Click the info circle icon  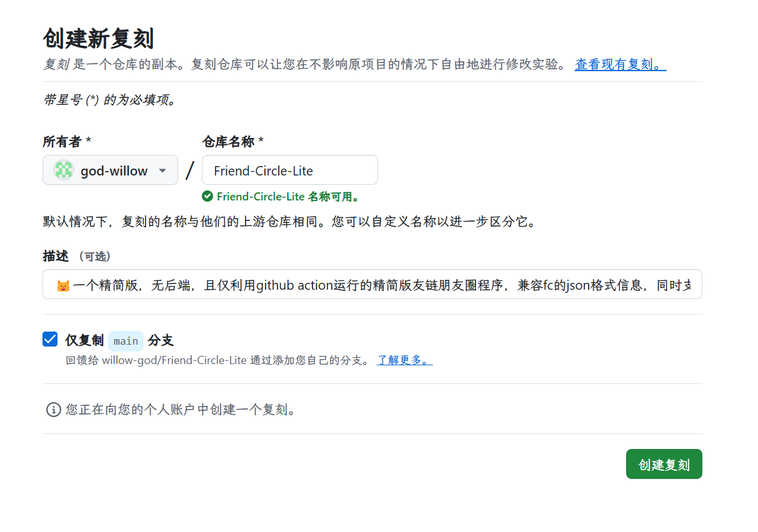pyautogui.click(x=54, y=410)
